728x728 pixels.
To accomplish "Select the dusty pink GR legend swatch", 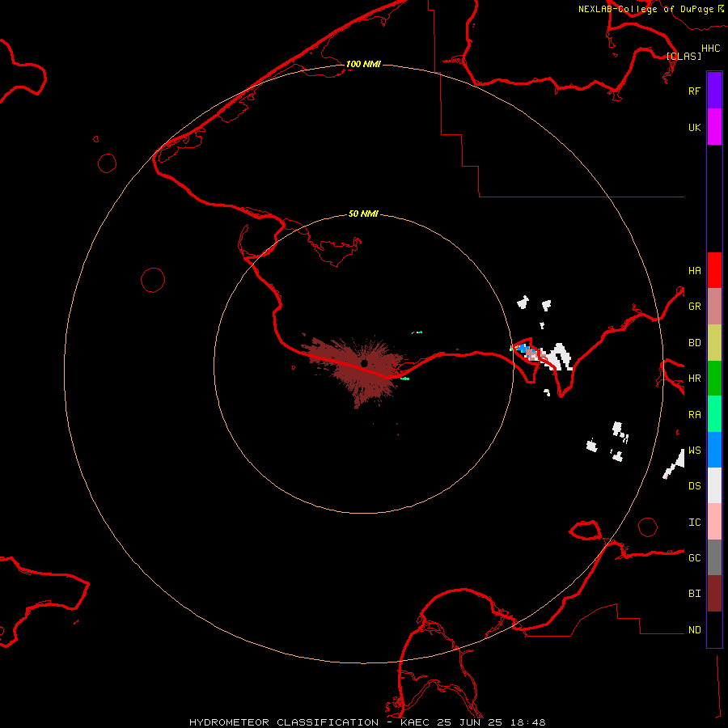I will [714, 307].
